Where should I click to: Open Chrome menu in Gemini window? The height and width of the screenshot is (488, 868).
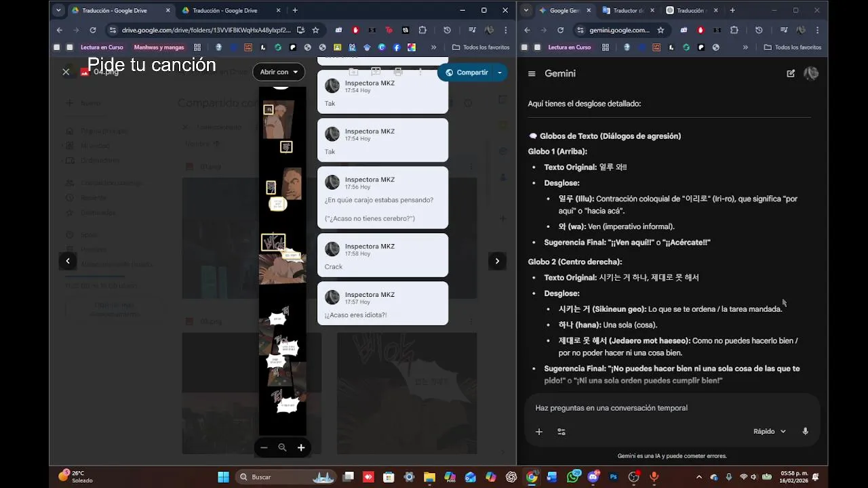(816, 30)
